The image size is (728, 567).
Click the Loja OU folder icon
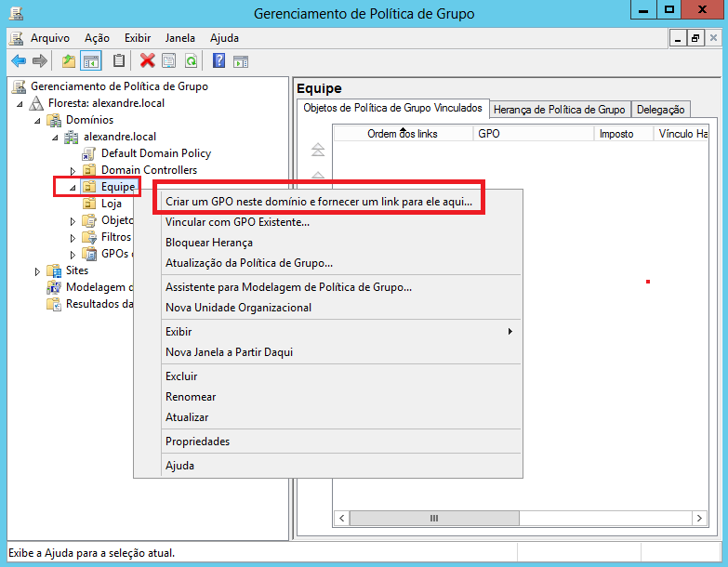tap(88, 204)
